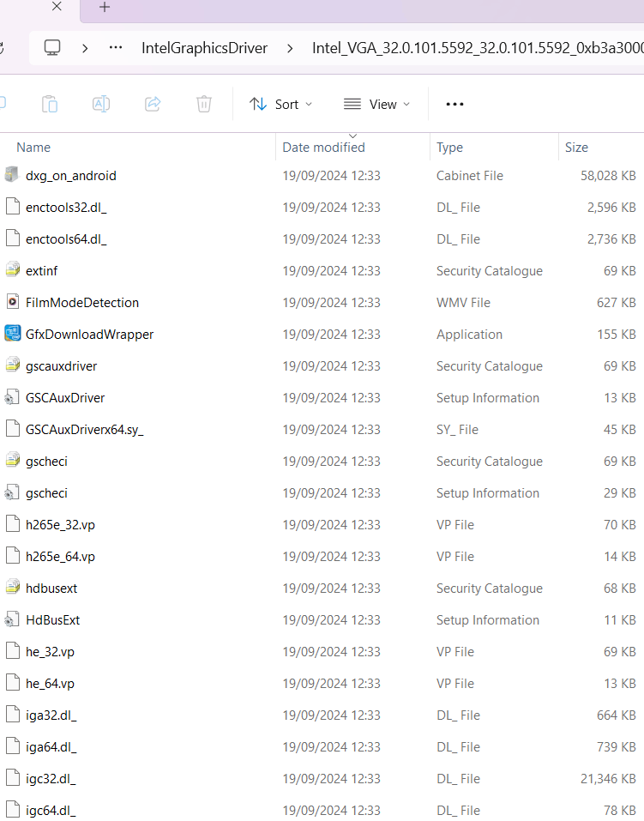
Task: Open the Sort dropdown menu
Action: pos(281,104)
